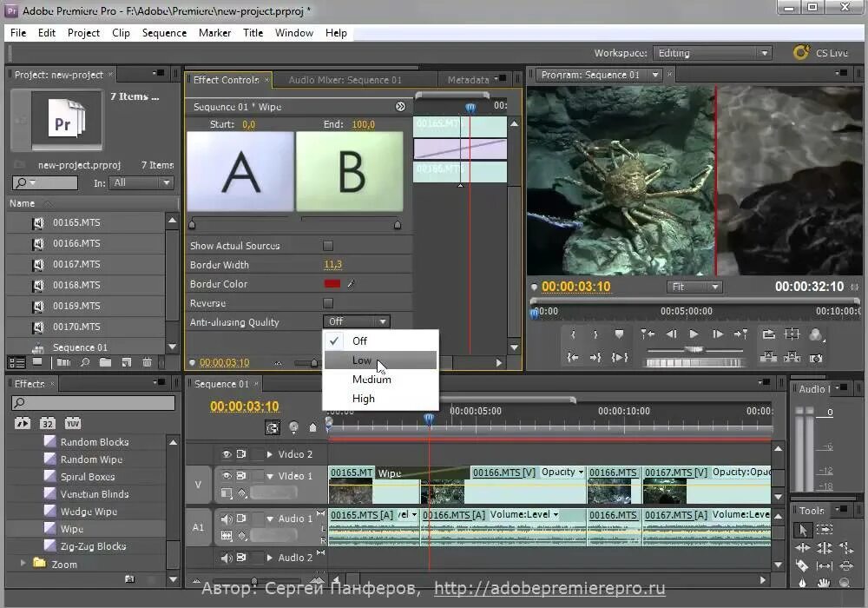
Task: Open the Workspace Editing dropdown
Action: (712, 53)
